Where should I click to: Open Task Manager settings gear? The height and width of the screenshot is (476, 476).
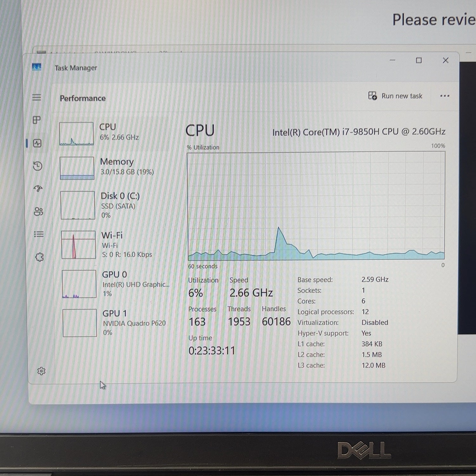tap(41, 371)
